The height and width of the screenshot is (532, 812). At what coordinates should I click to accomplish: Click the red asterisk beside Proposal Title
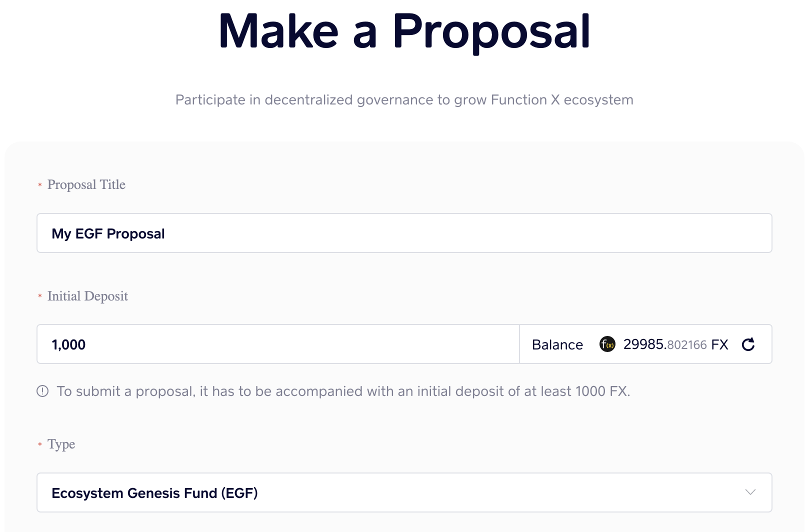coord(40,185)
